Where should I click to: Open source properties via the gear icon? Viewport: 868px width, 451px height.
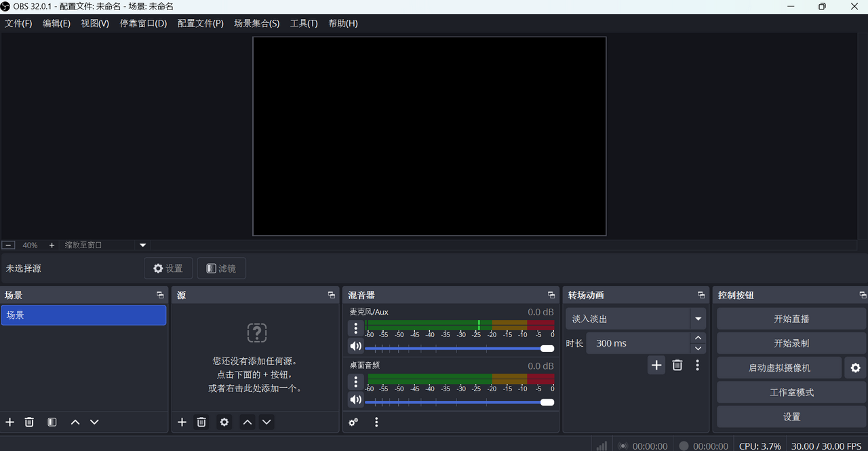pos(224,422)
